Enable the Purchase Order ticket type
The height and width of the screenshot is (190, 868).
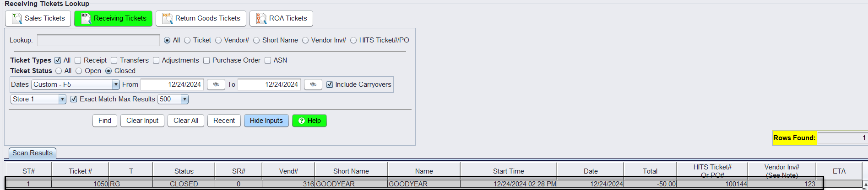click(206, 60)
